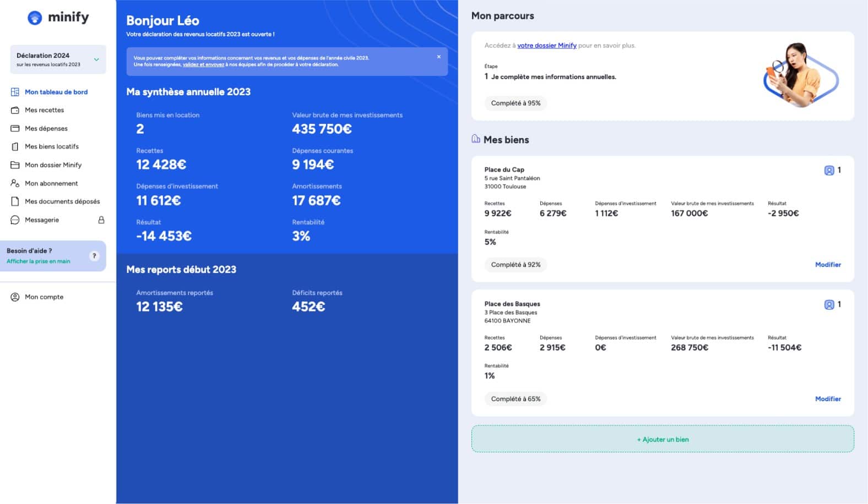Click the Complété à 92% badge
The image size is (868, 504).
point(516,265)
